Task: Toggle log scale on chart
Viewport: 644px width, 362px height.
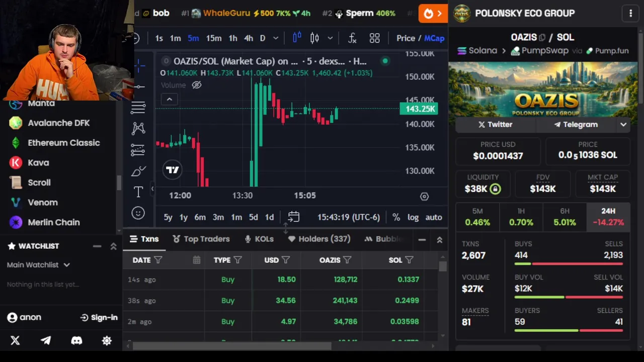Action: pos(413,217)
